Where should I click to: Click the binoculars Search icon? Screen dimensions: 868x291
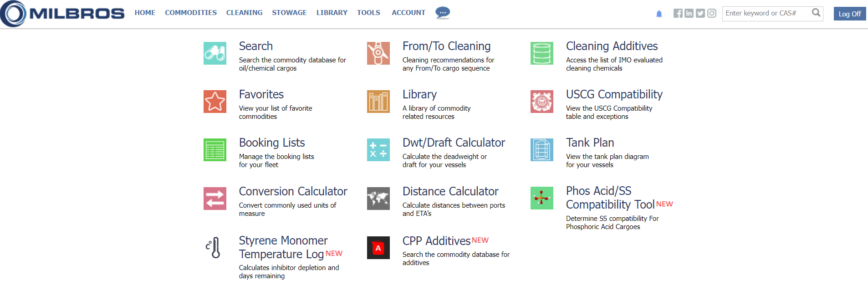[214, 53]
